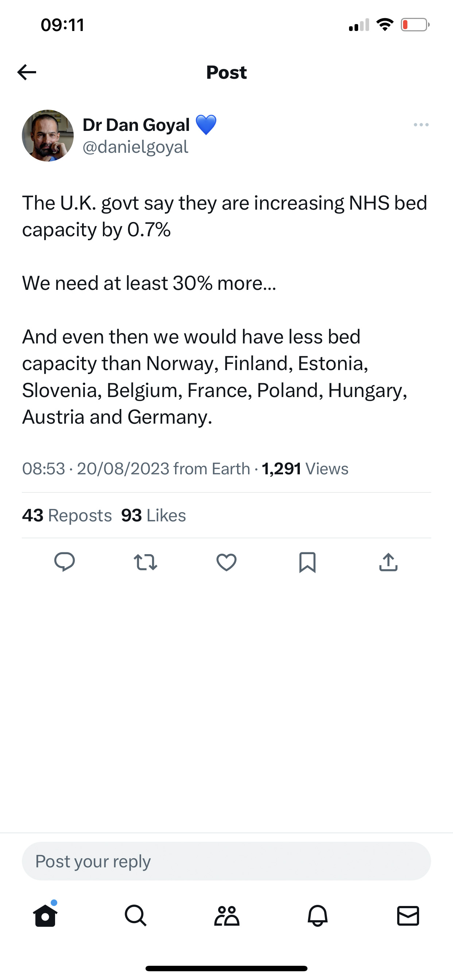View the 93 Likes list
This screenshot has height=980, width=453.
[154, 516]
